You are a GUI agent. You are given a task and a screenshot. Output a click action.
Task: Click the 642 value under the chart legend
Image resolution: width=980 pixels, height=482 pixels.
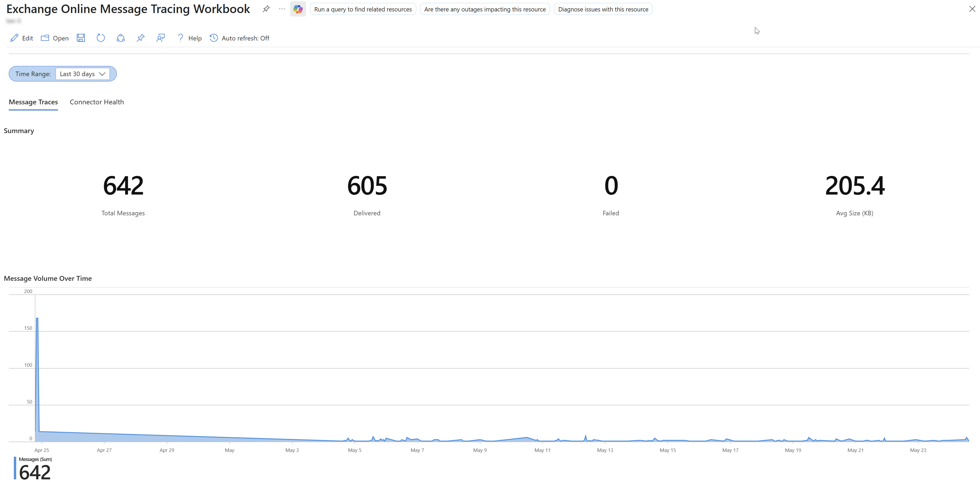point(35,472)
